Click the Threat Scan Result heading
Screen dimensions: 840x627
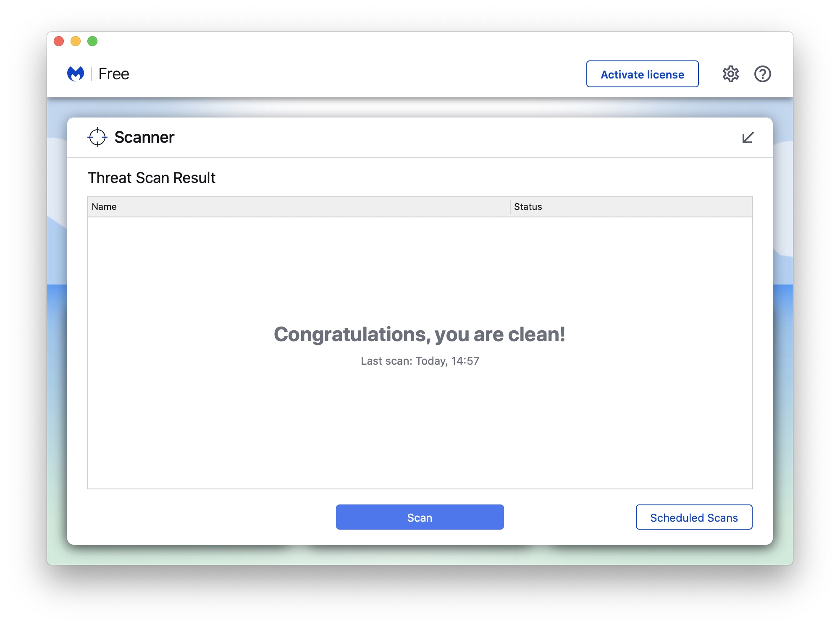(151, 178)
